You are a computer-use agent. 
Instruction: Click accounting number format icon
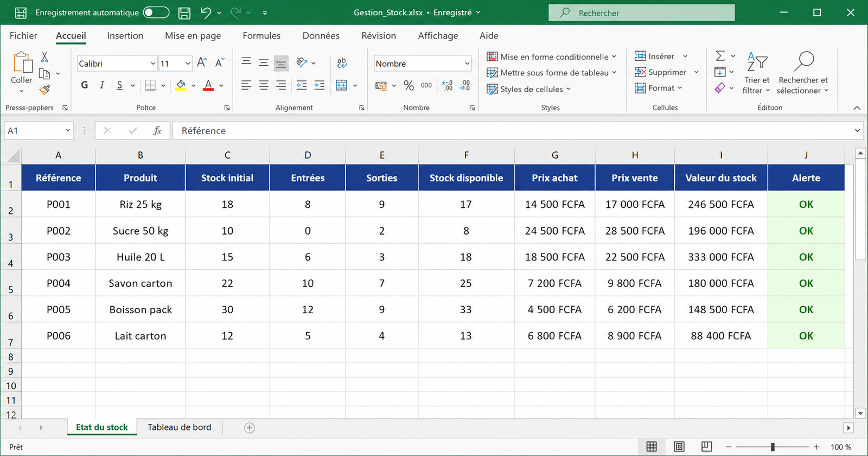click(381, 86)
